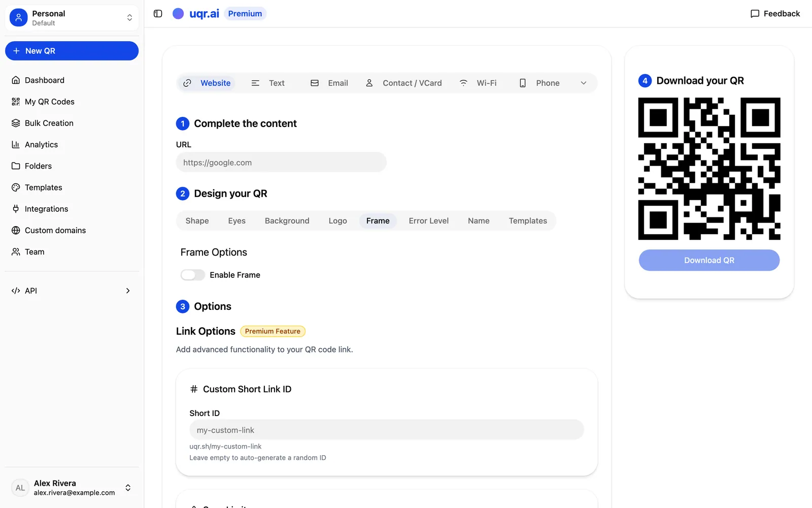Click the Short ID input field

point(387,430)
